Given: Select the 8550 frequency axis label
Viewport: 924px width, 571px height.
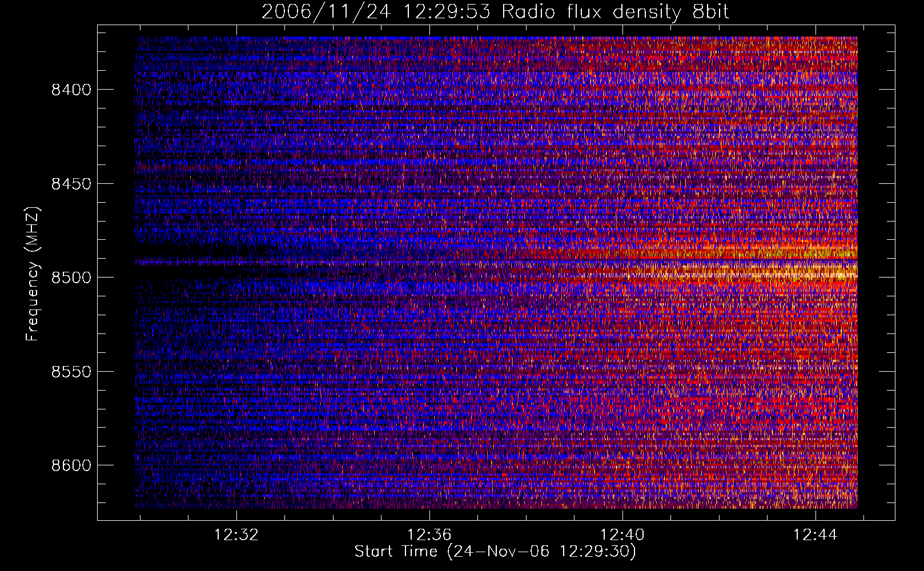Looking at the screenshot, I should pos(71,372).
